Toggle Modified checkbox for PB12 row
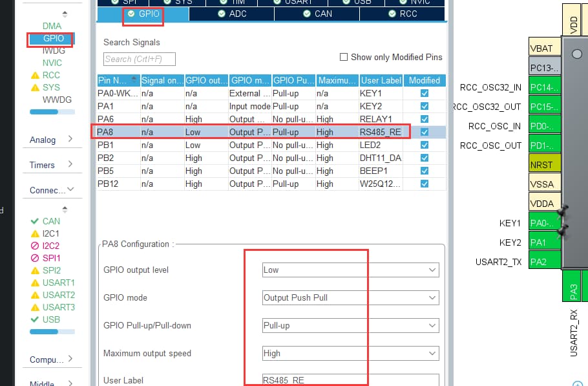This screenshot has height=386, width=588. coord(424,184)
